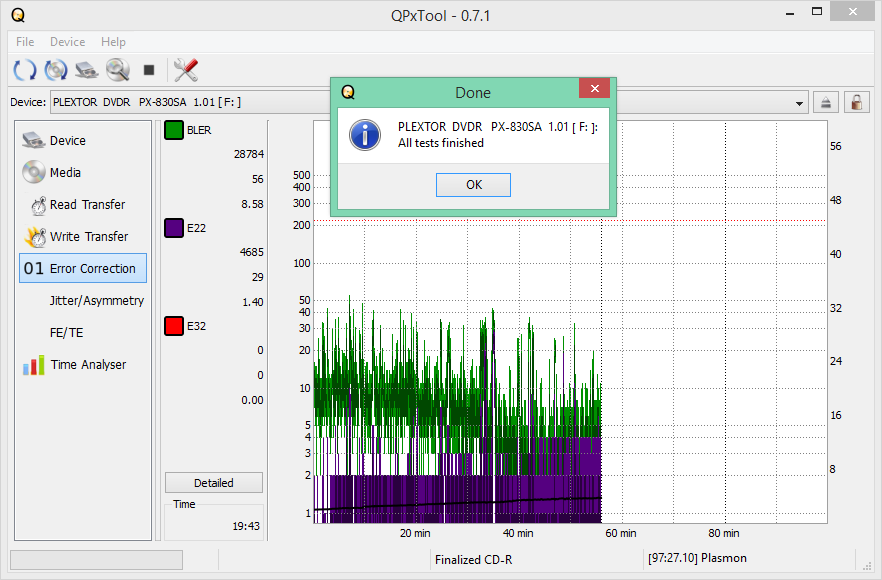Click the padlock lock-drive icon button
The image size is (882, 580).
857,102
